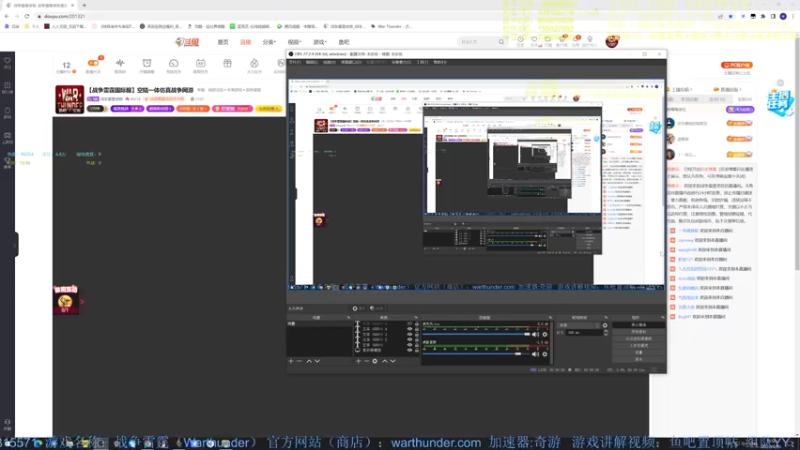Open OBS 编辑 menu

click(x=312, y=62)
